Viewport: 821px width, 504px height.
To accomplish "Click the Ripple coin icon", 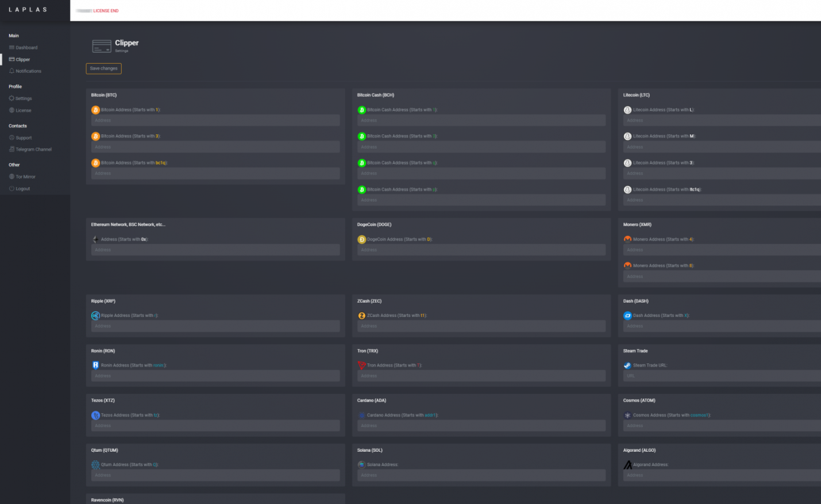I will tap(95, 316).
